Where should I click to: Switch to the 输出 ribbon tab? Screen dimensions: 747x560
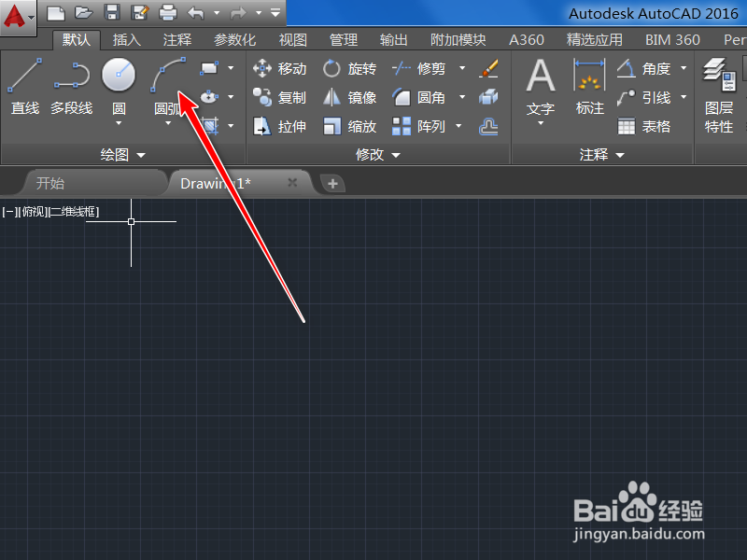(394, 40)
